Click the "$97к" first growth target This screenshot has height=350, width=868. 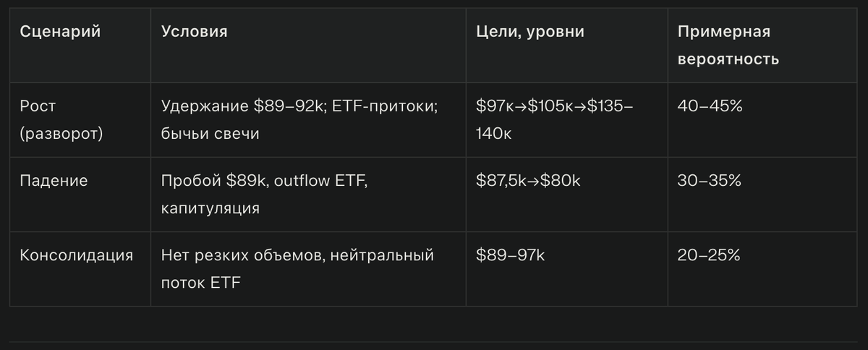pyautogui.click(x=495, y=106)
